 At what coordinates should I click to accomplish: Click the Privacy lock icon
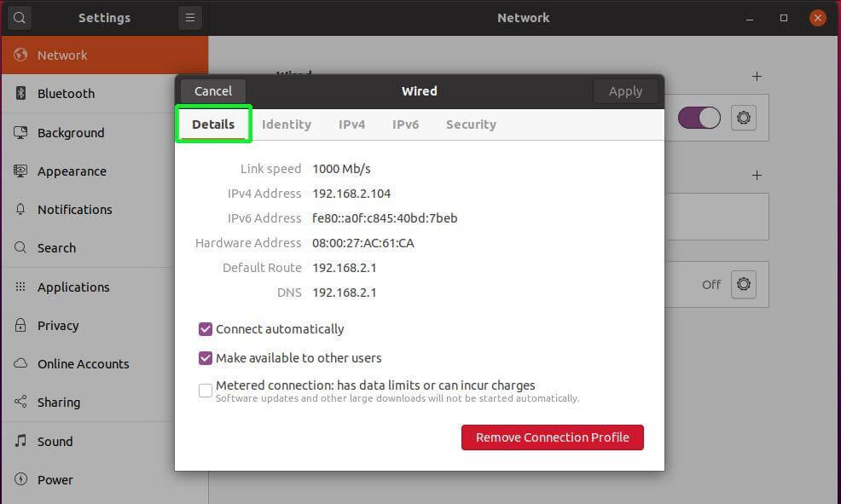[20, 326]
